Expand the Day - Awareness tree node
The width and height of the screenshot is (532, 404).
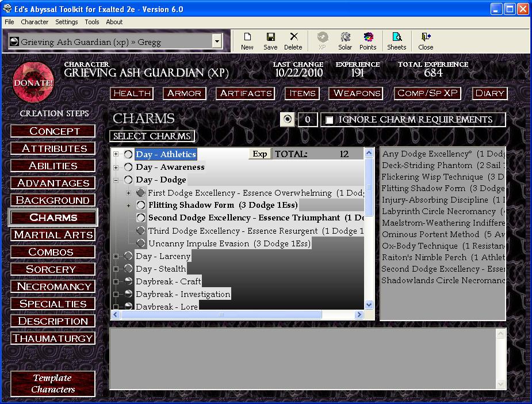pyautogui.click(x=116, y=167)
